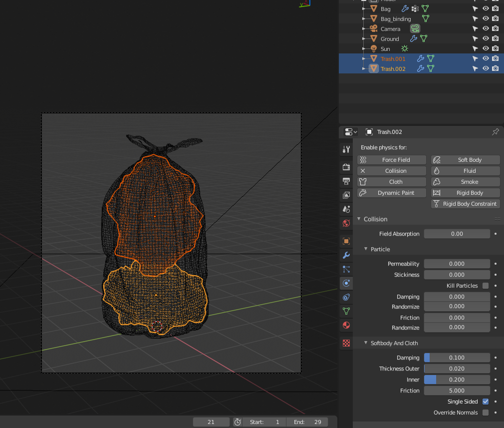This screenshot has width=504, height=428.
Task: Uncheck the Single Sided option
Action: [486, 402]
